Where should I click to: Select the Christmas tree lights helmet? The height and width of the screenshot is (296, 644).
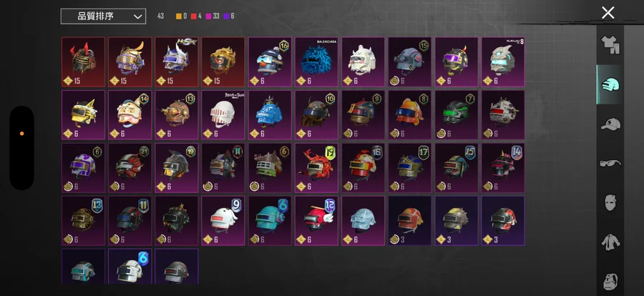(x=177, y=220)
